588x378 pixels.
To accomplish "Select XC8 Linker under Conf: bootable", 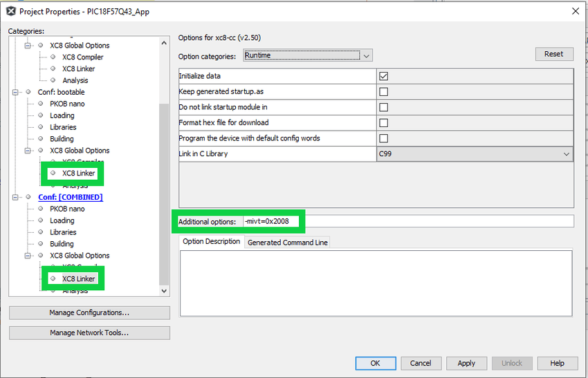I will tap(78, 173).
